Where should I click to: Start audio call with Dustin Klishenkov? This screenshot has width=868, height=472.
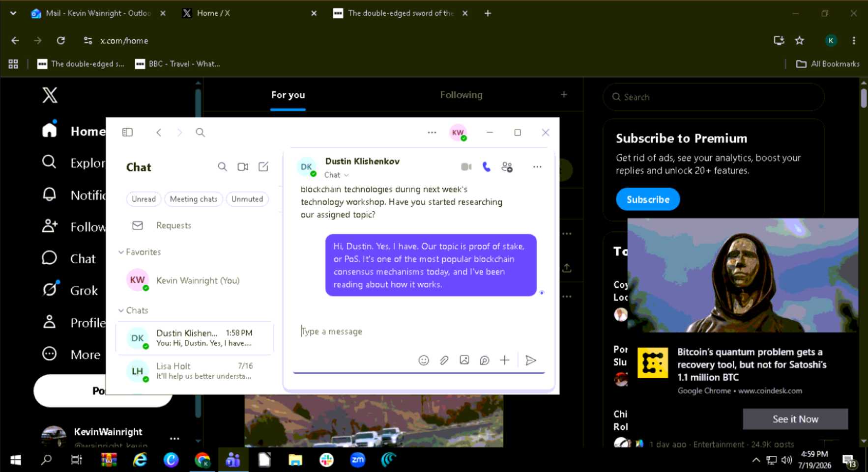487,167
